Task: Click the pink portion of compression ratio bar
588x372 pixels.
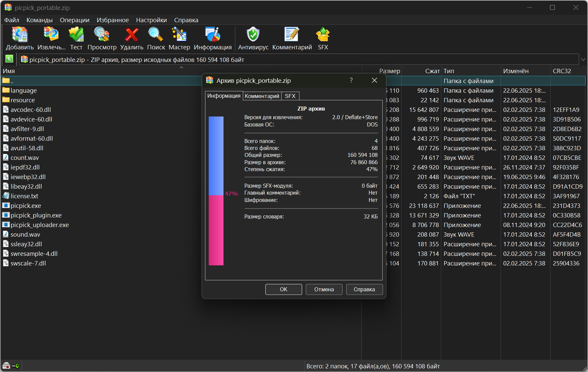Action: (216, 230)
